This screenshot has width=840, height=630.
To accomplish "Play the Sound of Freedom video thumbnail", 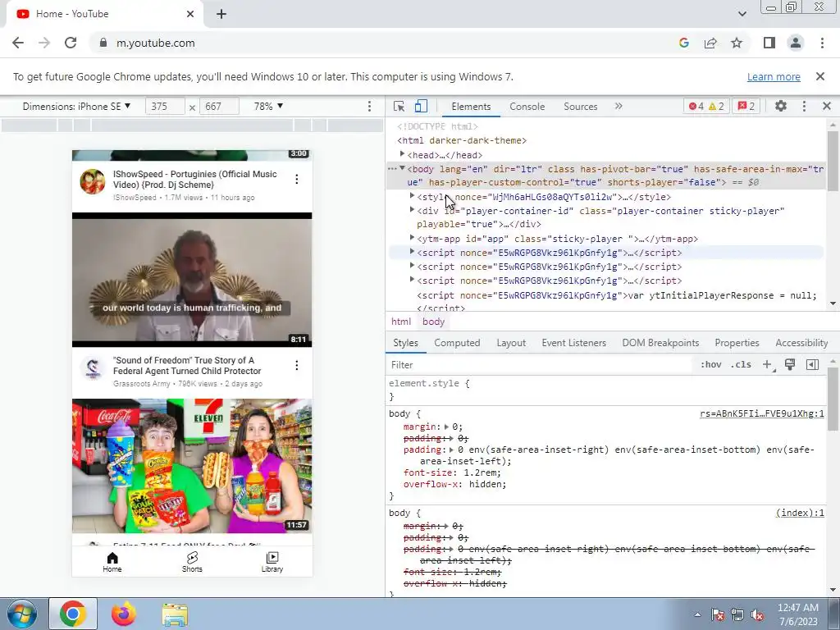I will click(x=192, y=280).
